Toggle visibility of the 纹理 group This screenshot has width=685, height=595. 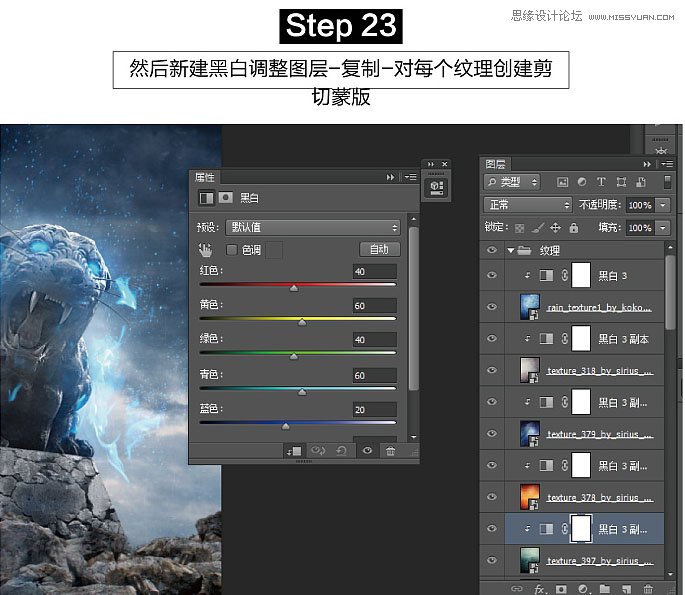coord(491,250)
